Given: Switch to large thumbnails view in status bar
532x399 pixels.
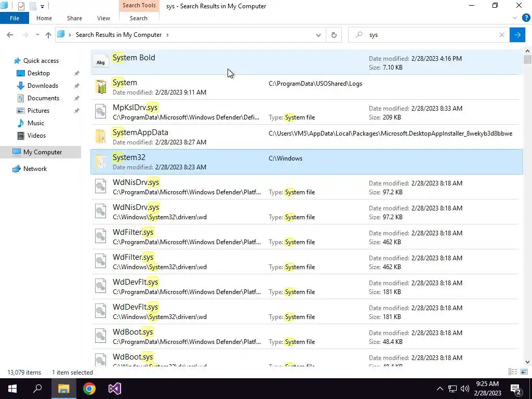Looking at the screenshot, I should coord(524,372).
